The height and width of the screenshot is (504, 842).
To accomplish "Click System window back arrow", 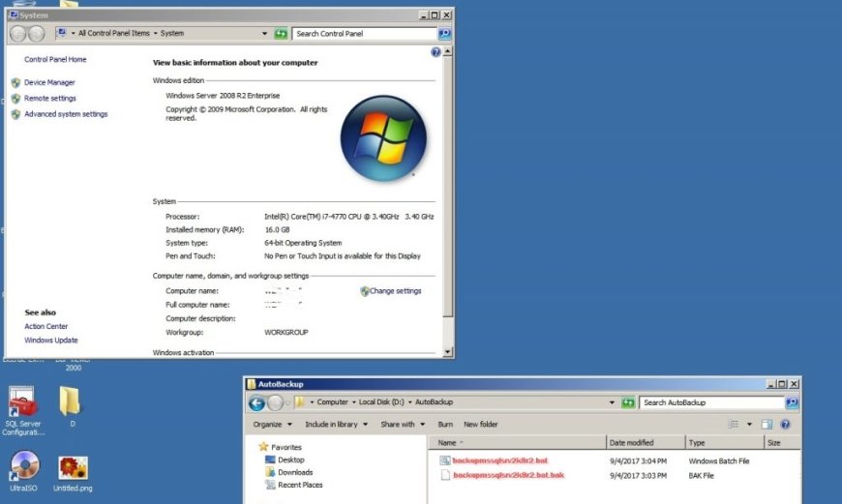I will (x=18, y=34).
